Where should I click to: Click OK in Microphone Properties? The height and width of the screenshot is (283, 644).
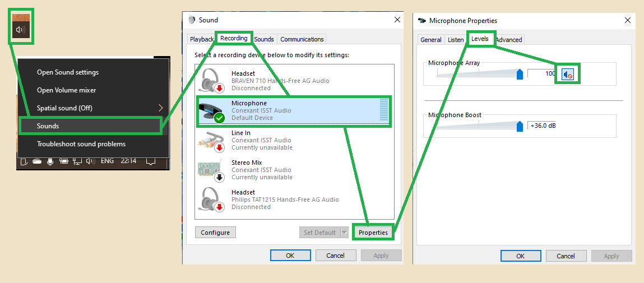(520, 256)
